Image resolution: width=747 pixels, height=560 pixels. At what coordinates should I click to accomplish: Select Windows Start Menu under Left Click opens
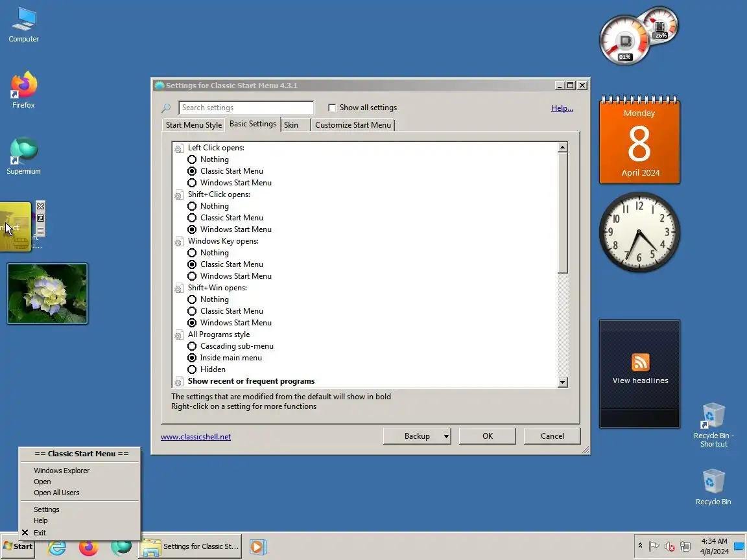(x=192, y=183)
